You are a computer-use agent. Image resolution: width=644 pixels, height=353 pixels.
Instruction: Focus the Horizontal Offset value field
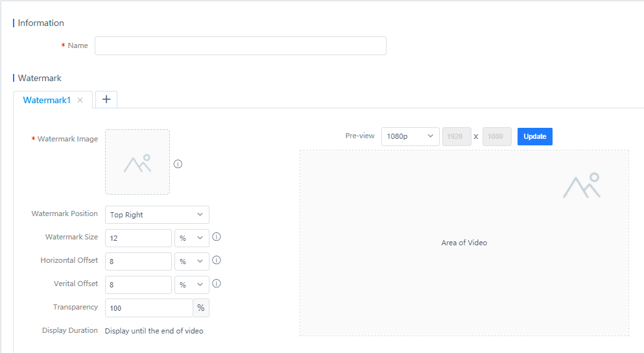[138, 262]
